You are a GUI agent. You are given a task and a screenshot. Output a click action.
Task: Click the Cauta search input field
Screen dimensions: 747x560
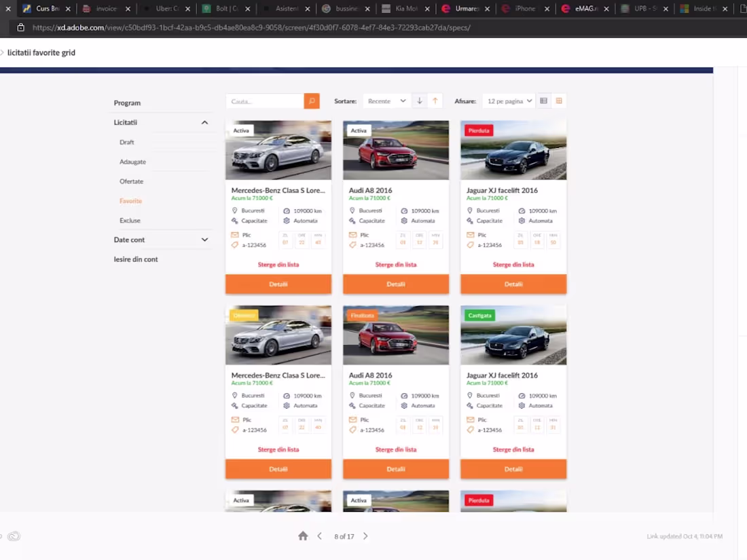(265, 100)
